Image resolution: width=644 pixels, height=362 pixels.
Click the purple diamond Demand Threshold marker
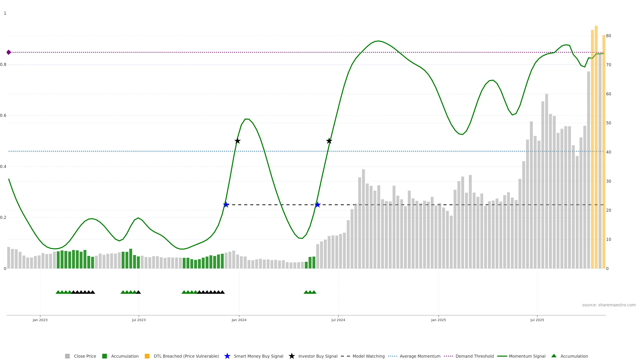[x=9, y=52]
